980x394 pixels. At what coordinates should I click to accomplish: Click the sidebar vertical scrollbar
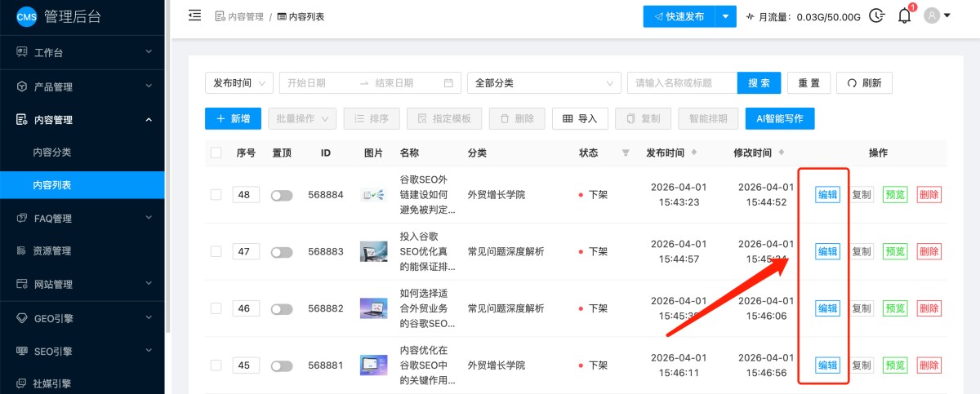(167, 167)
